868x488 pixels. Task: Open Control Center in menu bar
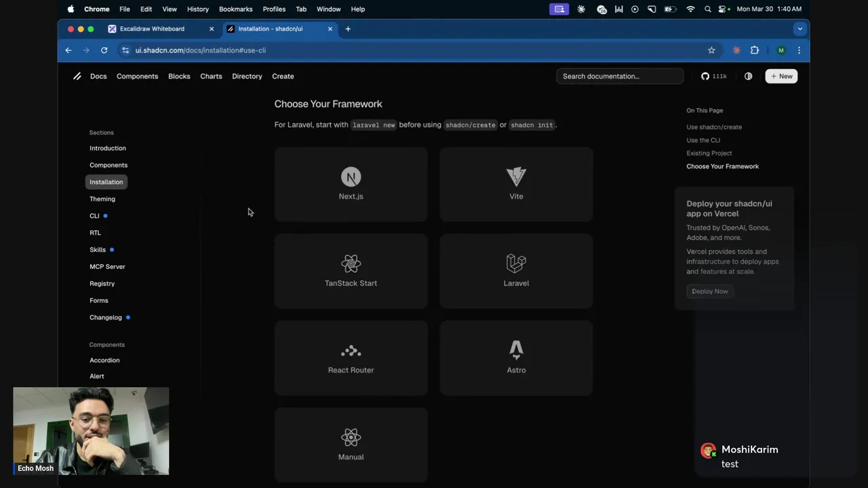click(x=724, y=9)
